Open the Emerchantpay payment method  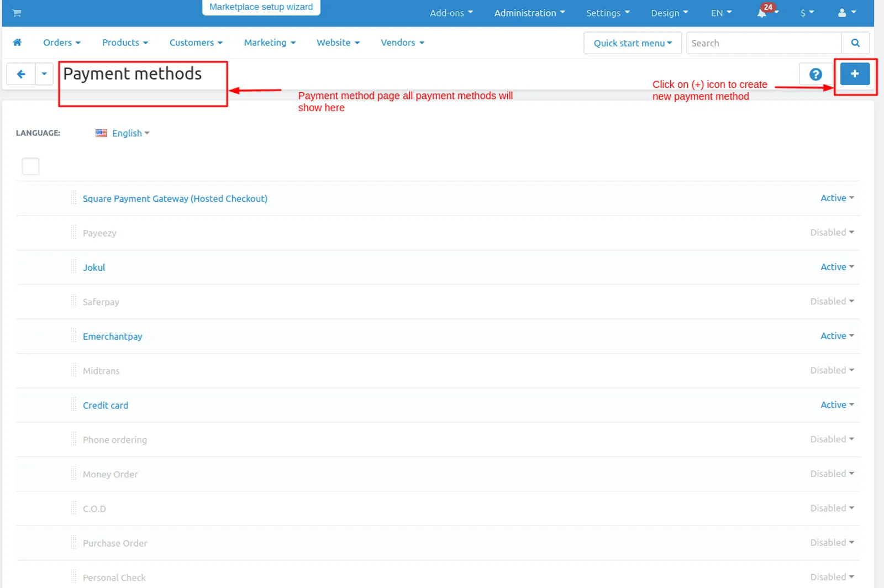(x=113, y=337)
